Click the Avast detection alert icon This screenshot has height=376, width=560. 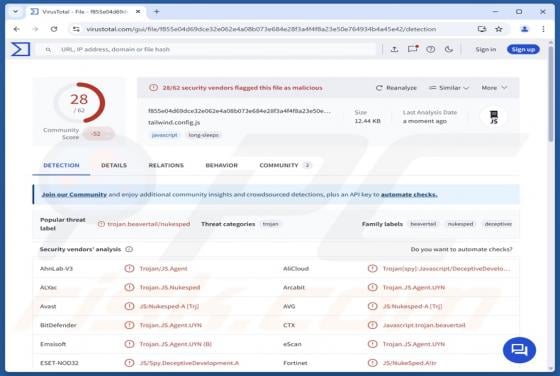pos(129,306)
